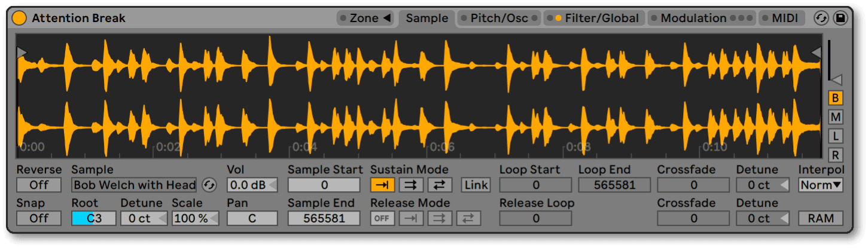Viewport: 868px width, 248px height.
Task: Click the hot-swap icon beside sample name
Action: pos(209,185)
